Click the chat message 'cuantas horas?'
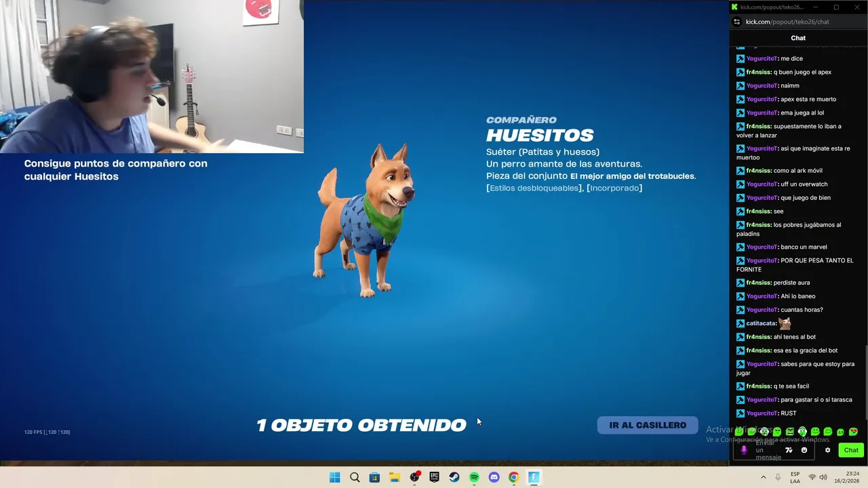Image resolution: width=868 pixels, height=488 pixels. tap(802, 310)
